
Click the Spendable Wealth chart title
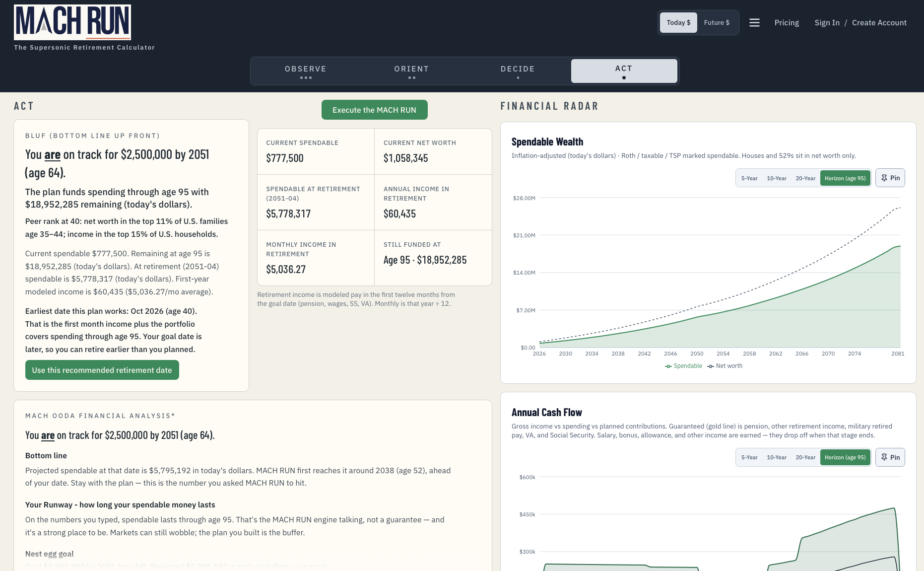point(547,142)
